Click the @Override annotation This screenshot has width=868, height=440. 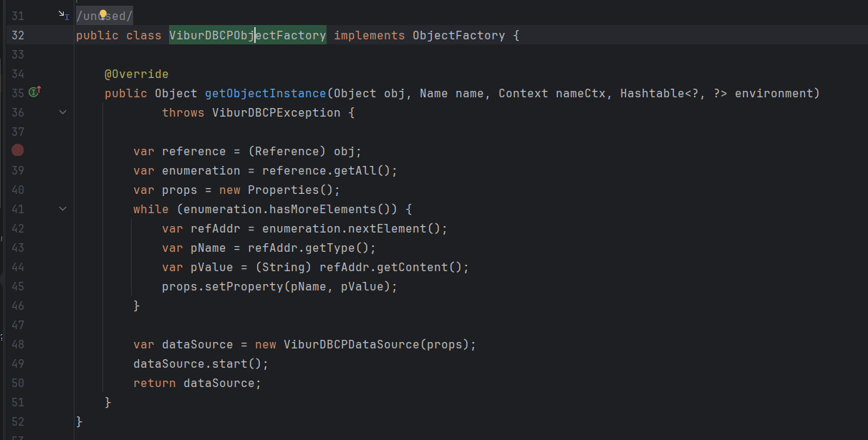click(136, 74)
